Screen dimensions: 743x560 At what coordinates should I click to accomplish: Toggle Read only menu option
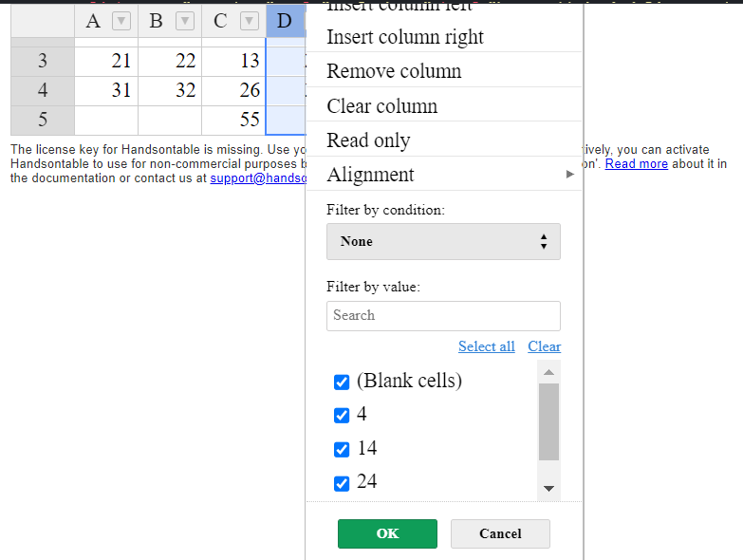point(368,140)
